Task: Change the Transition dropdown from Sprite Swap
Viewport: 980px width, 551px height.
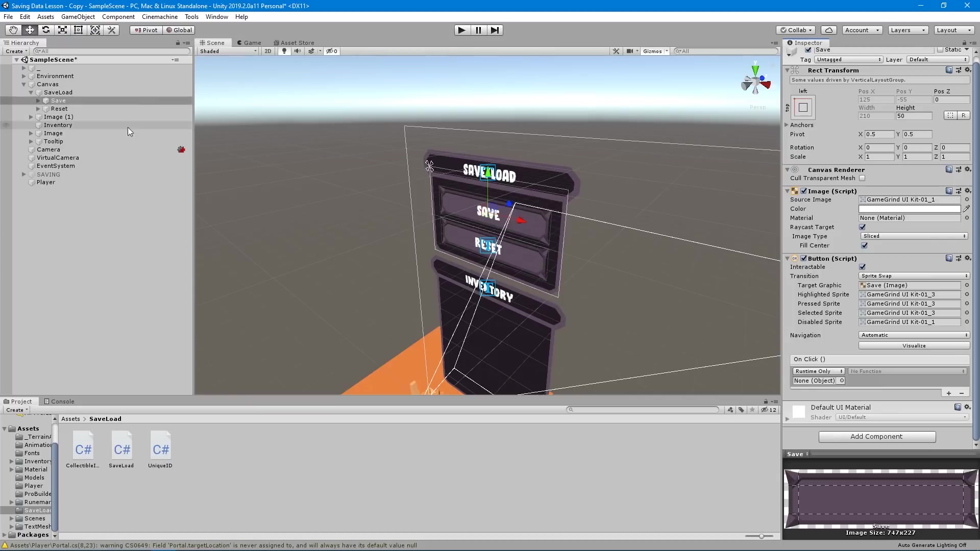Action: click(914, 276)
